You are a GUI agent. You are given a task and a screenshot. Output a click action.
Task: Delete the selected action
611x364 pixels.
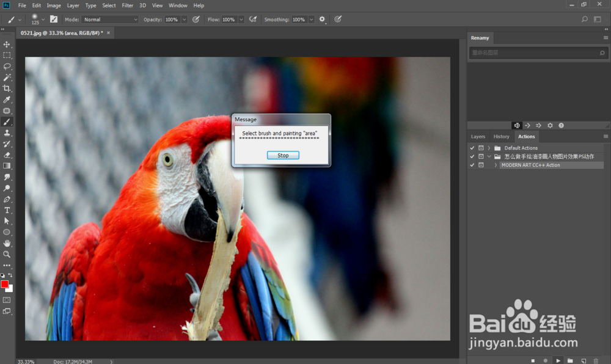(x=596, y=360)
